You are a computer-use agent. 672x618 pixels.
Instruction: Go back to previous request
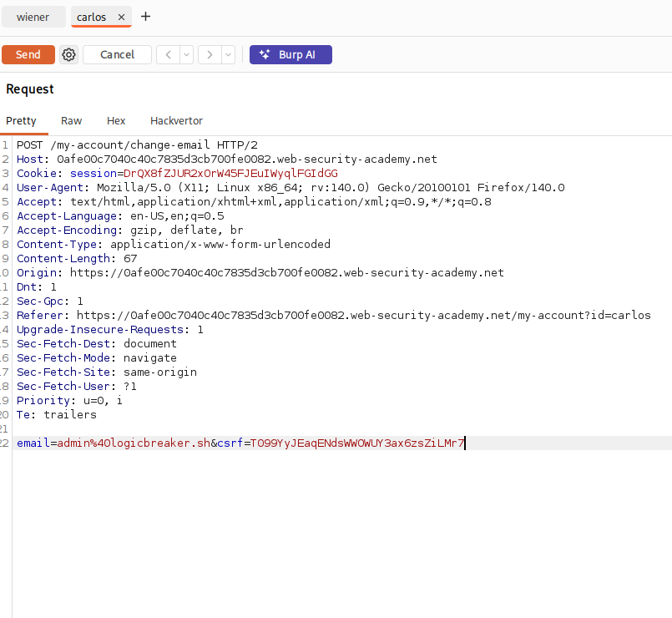[x=168, y=55]
